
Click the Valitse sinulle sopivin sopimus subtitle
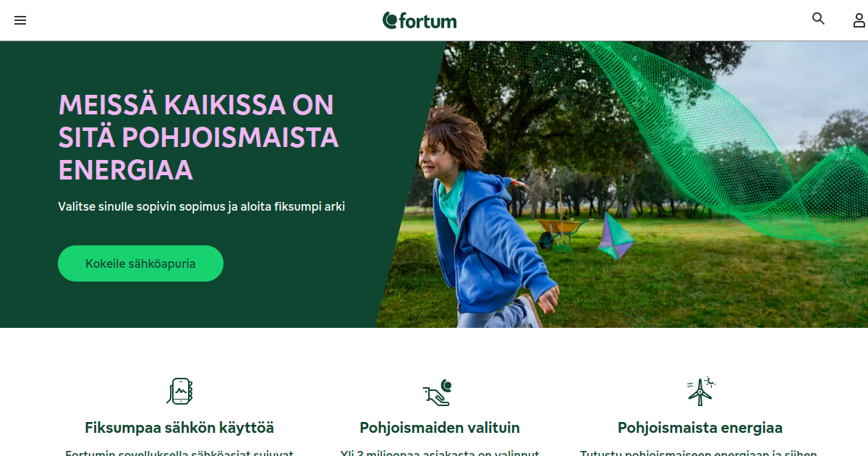tap(202, 206)
